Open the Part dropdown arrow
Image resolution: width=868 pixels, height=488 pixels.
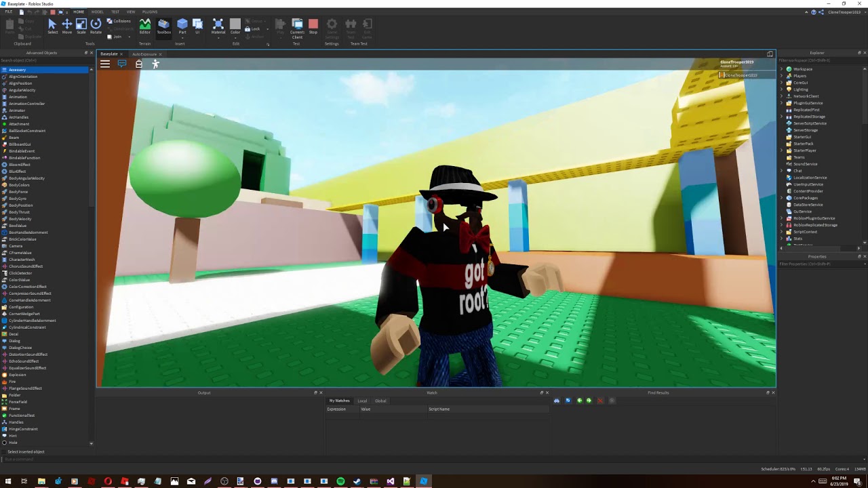pyautogui.click(x=182, y=37)
